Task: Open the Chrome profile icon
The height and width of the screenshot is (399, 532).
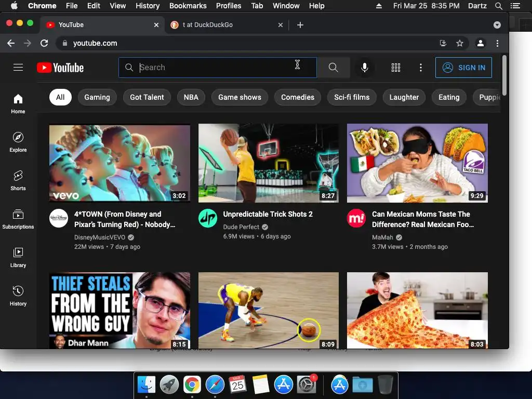Action: [x=481, y=43]
